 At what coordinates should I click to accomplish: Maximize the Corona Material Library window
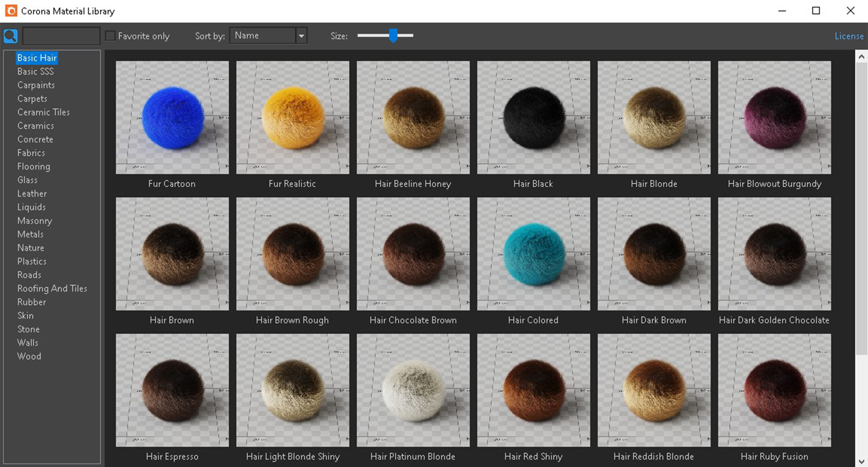pos(816,11)
